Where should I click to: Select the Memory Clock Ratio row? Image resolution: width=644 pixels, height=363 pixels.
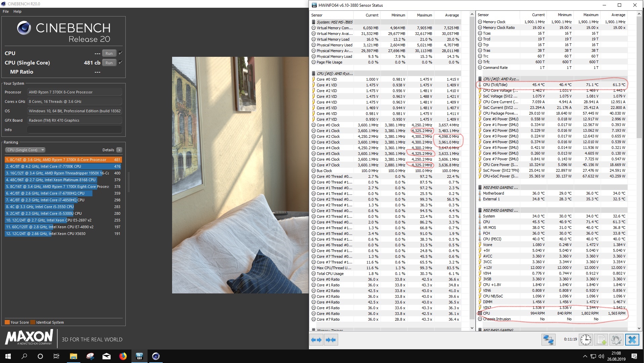[552, 28]
